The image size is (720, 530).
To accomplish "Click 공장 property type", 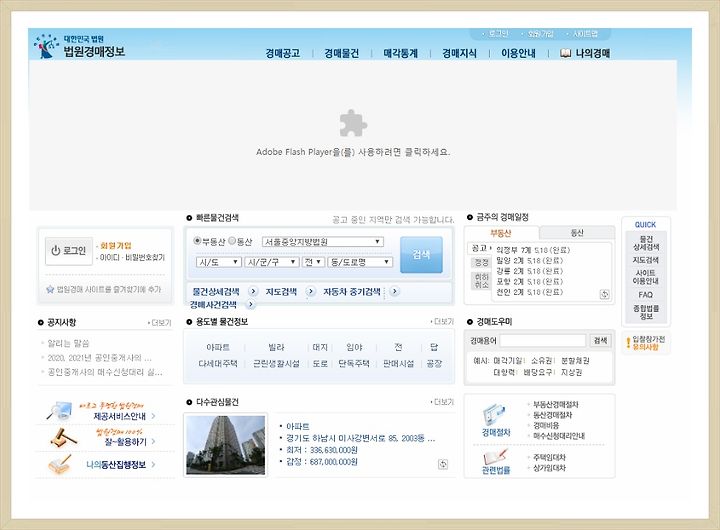I will 434,364.
